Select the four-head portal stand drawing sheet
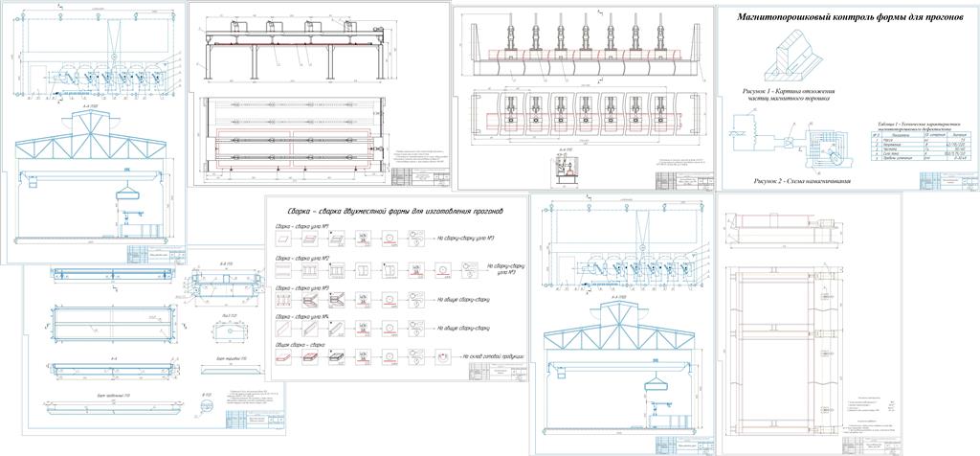 pos(320,95)
